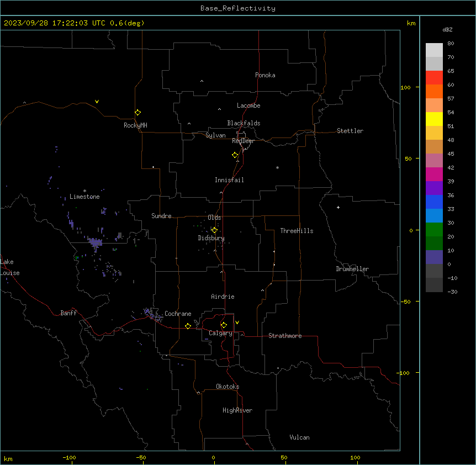476x465 pixels.
Task: Click the Vulcan town label
Action: tap(299, 437)
